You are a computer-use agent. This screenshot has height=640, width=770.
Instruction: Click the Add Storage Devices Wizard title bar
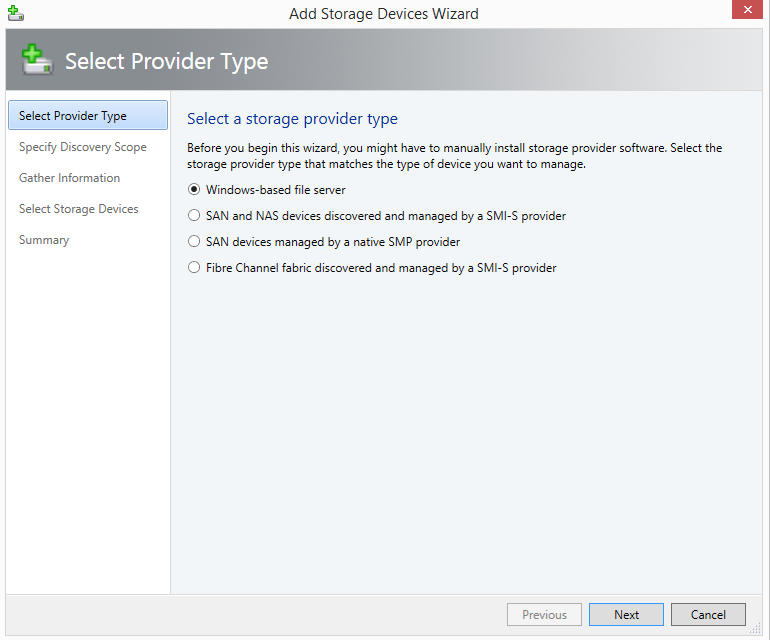[384, 13]
